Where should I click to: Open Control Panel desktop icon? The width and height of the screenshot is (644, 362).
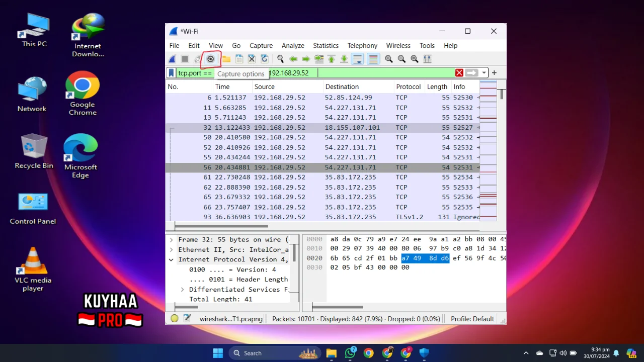point(33,208)
